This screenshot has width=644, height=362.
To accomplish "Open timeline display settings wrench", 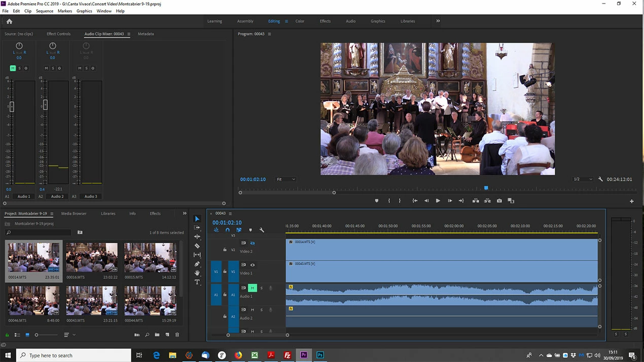I will pos(262,230).
